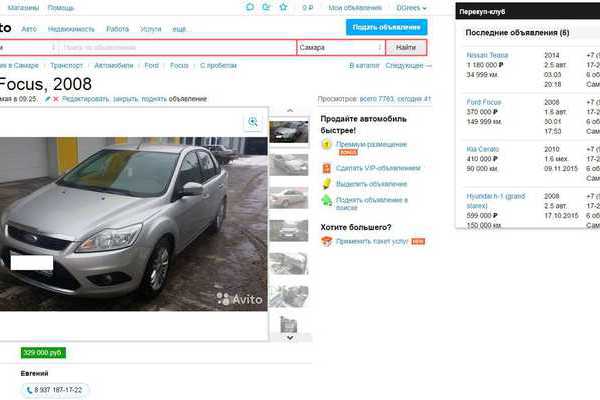Image resolution: width=600 pixels, height=400 pixels.
Task: Click the notifications icon next to the star
Action: (266, 7)
